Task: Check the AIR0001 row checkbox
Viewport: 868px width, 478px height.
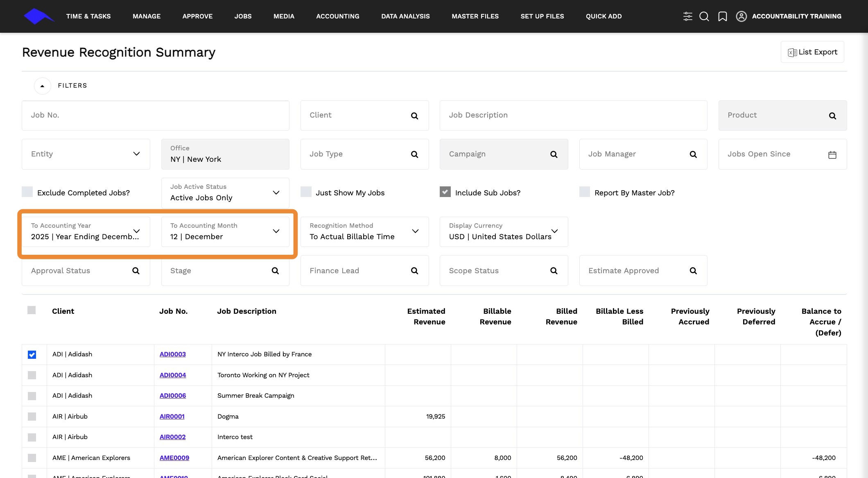Action: click(32, 417)
